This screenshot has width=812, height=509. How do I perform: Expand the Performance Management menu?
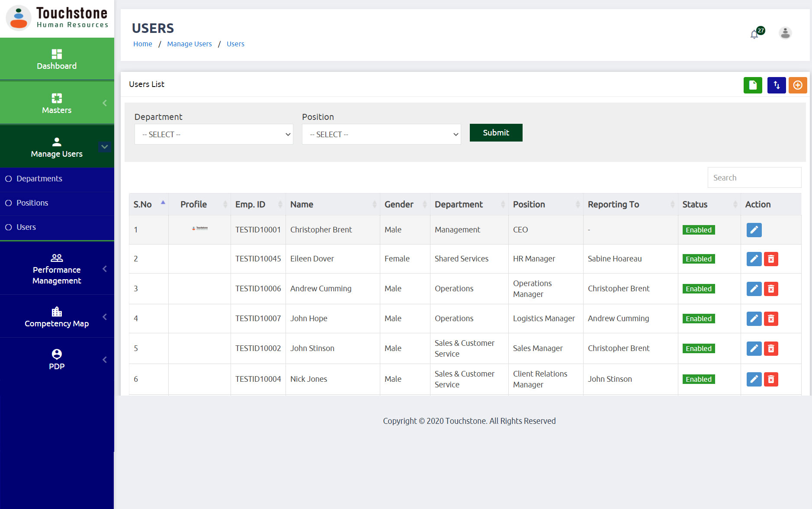57,268
